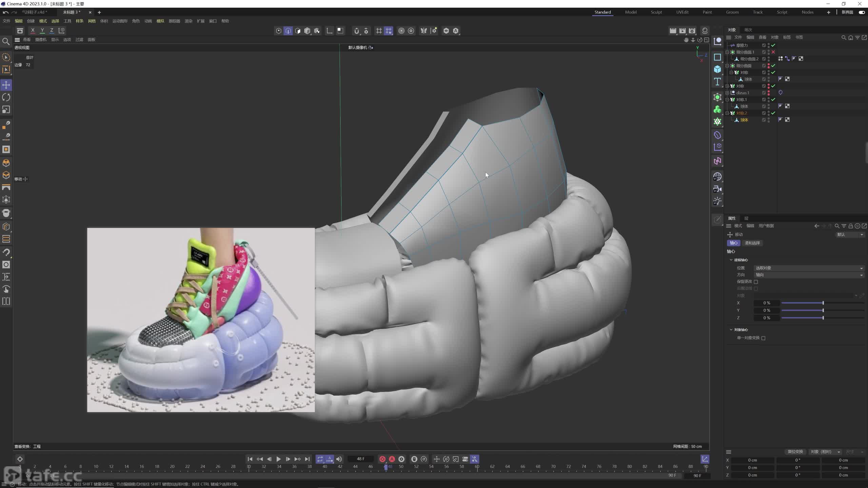Open the 网格 menu
This screenshot has width=868, height=488.
pos(92,21)
